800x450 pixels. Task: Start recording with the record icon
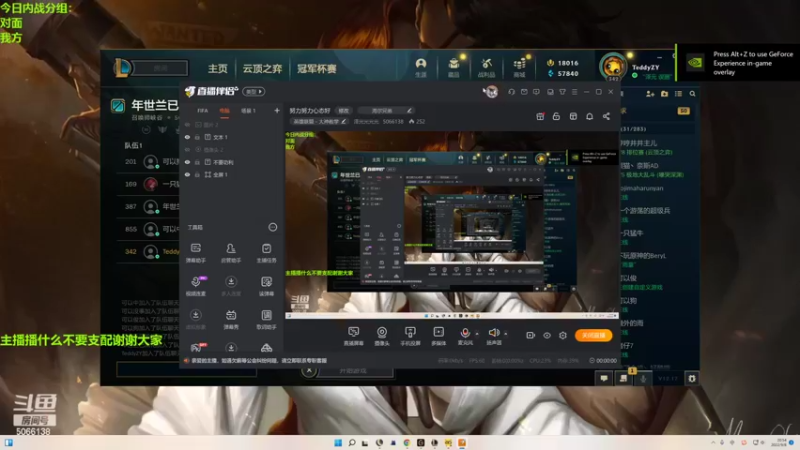[531, 335]
